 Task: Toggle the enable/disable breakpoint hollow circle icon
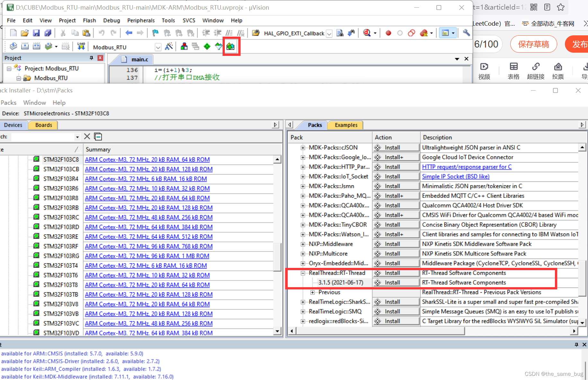point(400,33)
